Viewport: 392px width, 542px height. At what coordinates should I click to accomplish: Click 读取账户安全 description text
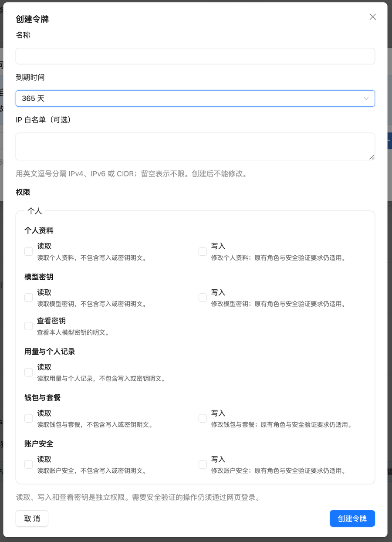(91, 471)
